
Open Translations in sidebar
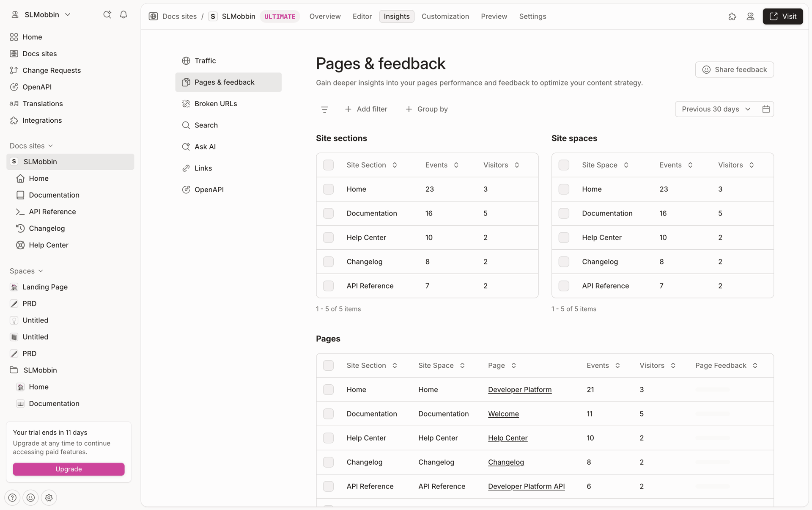[70, 104]
